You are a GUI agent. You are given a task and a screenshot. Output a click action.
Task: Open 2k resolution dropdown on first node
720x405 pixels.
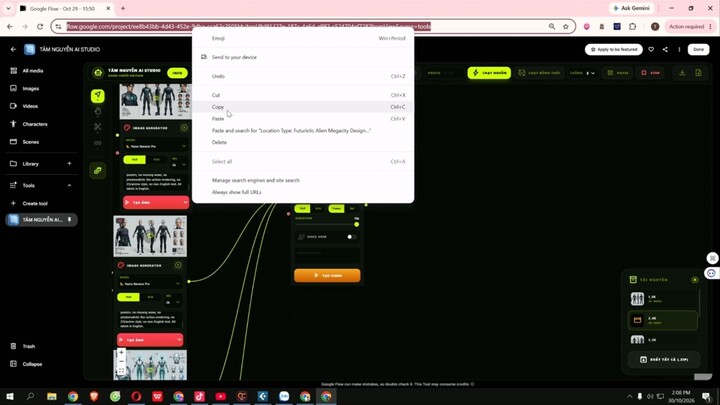pyautogui.click(x=179, y=164)
